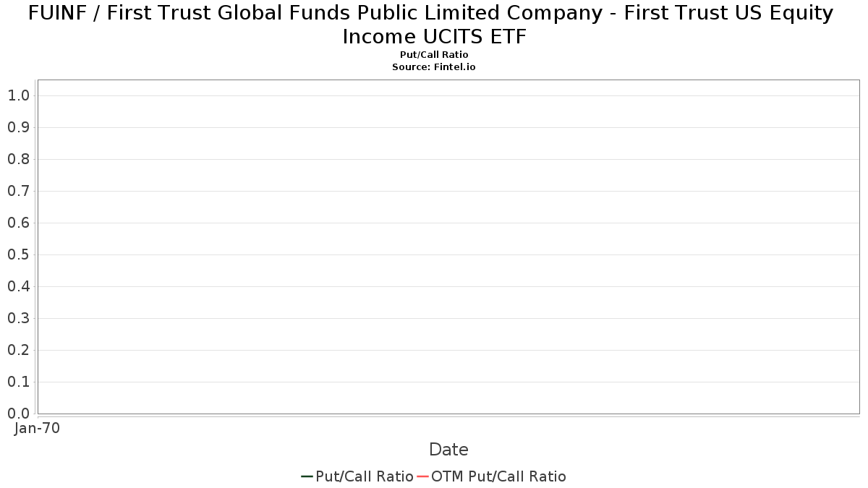The width and height of the screenshot is (868, 488).
Task: Pick the 0.7 y-axis tick label
Action: 18,191
